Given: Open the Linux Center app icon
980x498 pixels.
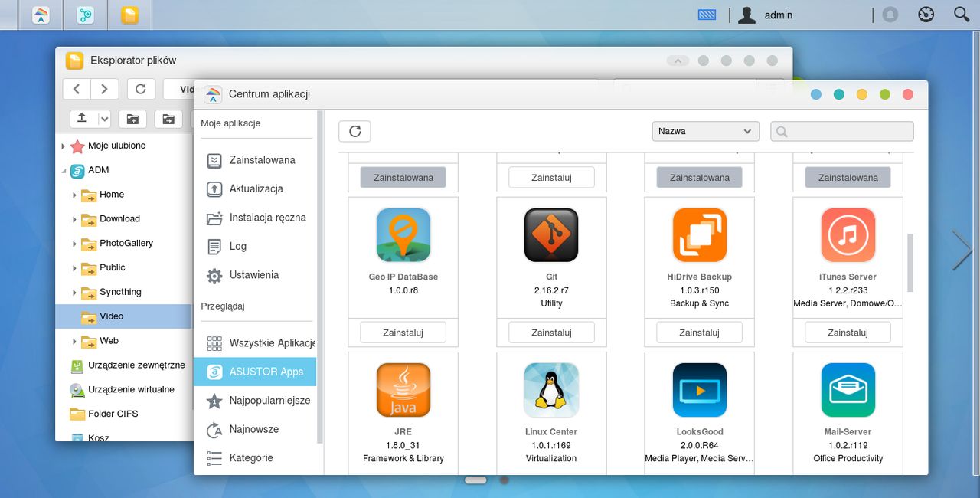Looking at the screenshot, I should 551,390.
